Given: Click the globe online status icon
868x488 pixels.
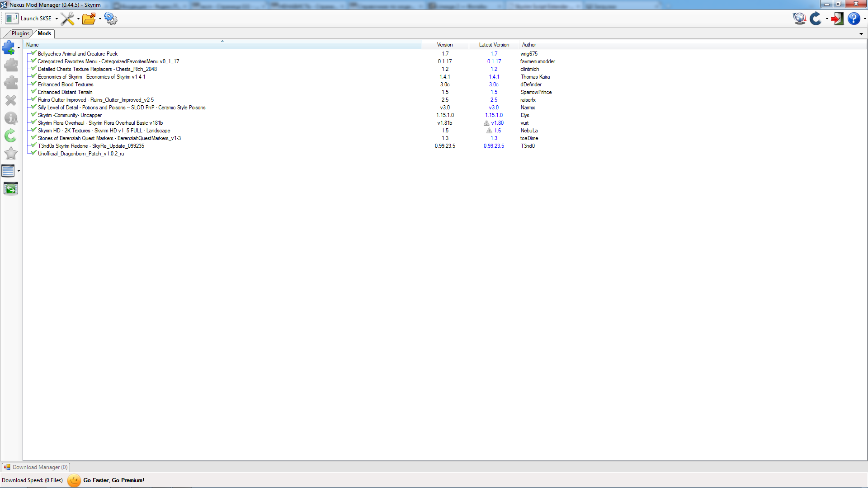Looking at the screenshot, I should (799, 19).
